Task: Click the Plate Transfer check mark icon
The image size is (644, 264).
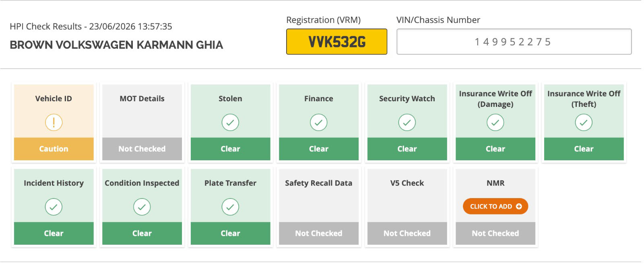Action: pyautogui.click(x=230, y=207)
